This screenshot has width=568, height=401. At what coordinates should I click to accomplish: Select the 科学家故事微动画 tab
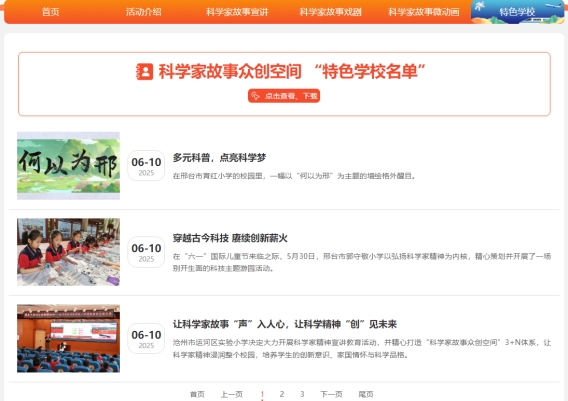pyautogui.click(x=424, y=12)
